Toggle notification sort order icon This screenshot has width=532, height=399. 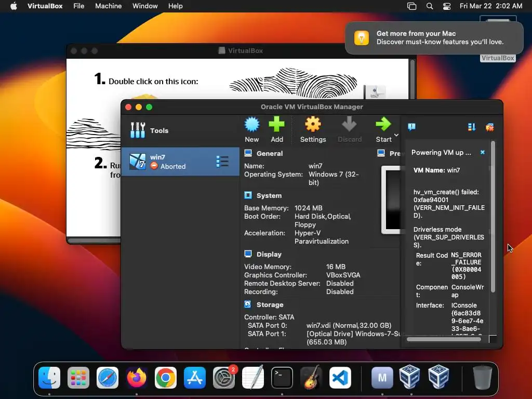(x=472, y=127)
